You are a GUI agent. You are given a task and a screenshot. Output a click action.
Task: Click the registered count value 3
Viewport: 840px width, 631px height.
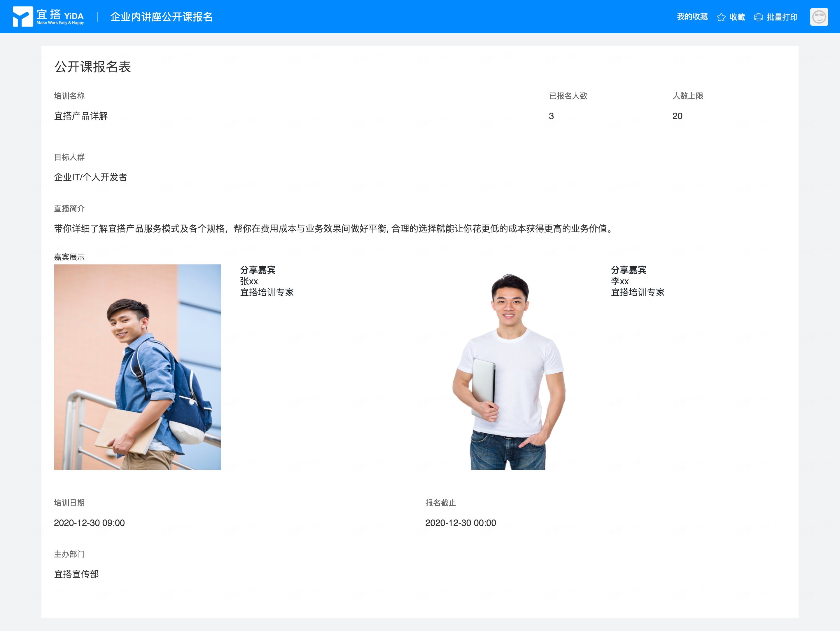(x=551, y=116)
